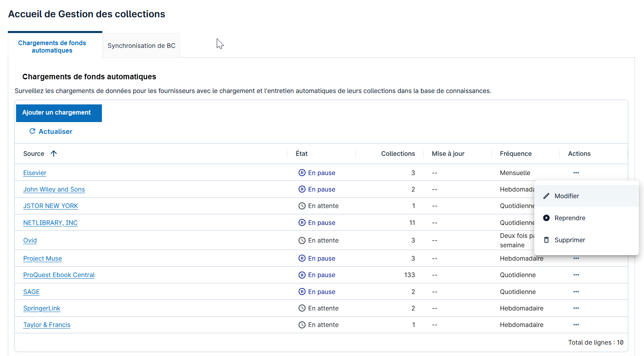Screen dimensions: 644x356
Task: Click the pause status icon on Elsevier row
Action: click(x=302, y=173)
